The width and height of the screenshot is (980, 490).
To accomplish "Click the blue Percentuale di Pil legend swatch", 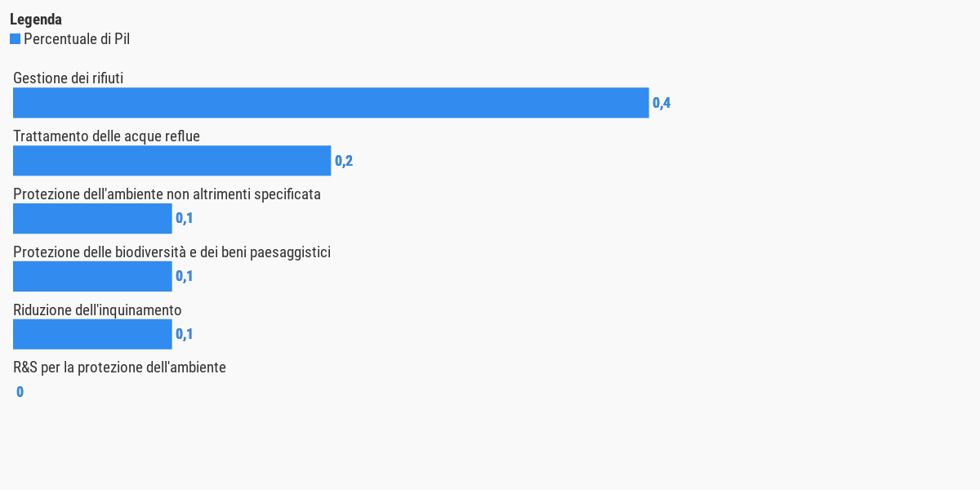I will click(15, 39).
